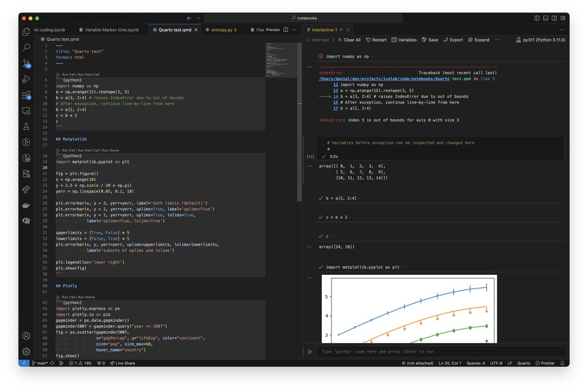Save the interactive window
Viewport: 588px width, 391px height.
(430, 40)
